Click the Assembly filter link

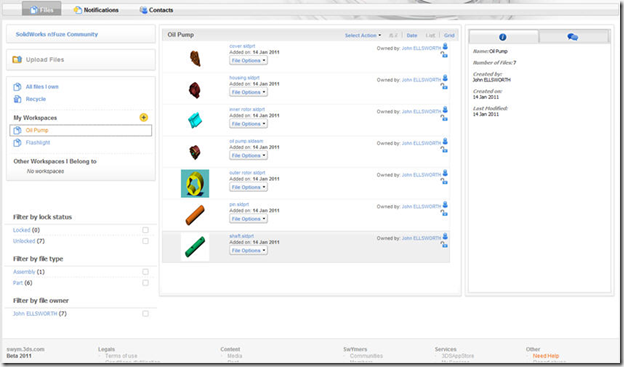pos(24,272)
